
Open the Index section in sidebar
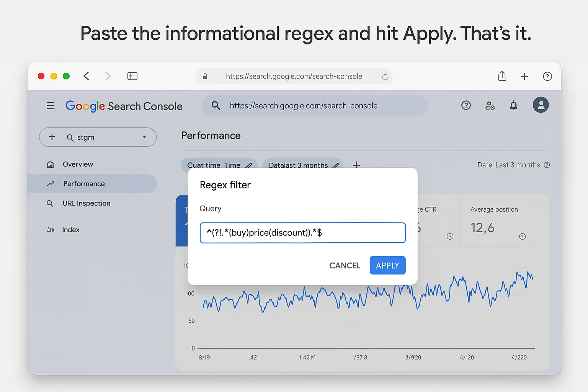pos(71,229)
